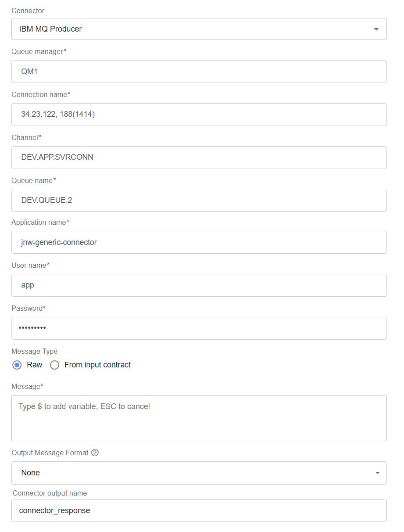This screenshot has width=404, height=532.
Task: Edit the Connection name field
Action: (x=199, y=115)
